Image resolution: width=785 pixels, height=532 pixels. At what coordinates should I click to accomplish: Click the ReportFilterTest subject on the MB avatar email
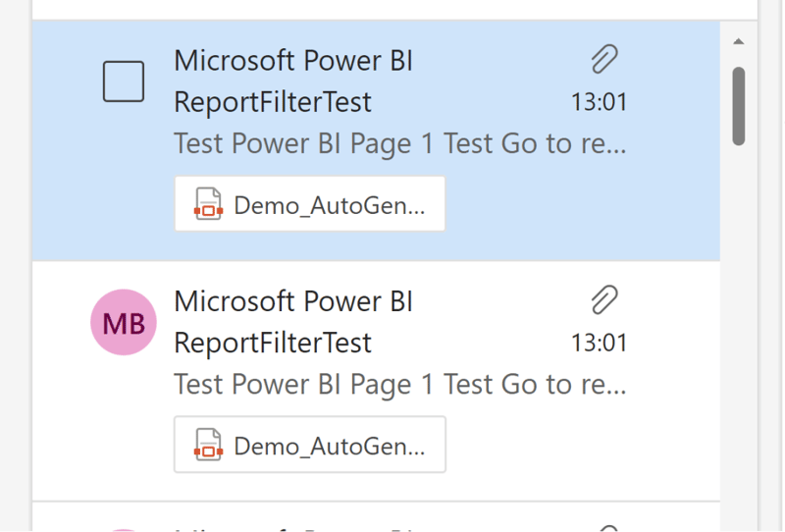pyautogui.click(x=273, y=344)
